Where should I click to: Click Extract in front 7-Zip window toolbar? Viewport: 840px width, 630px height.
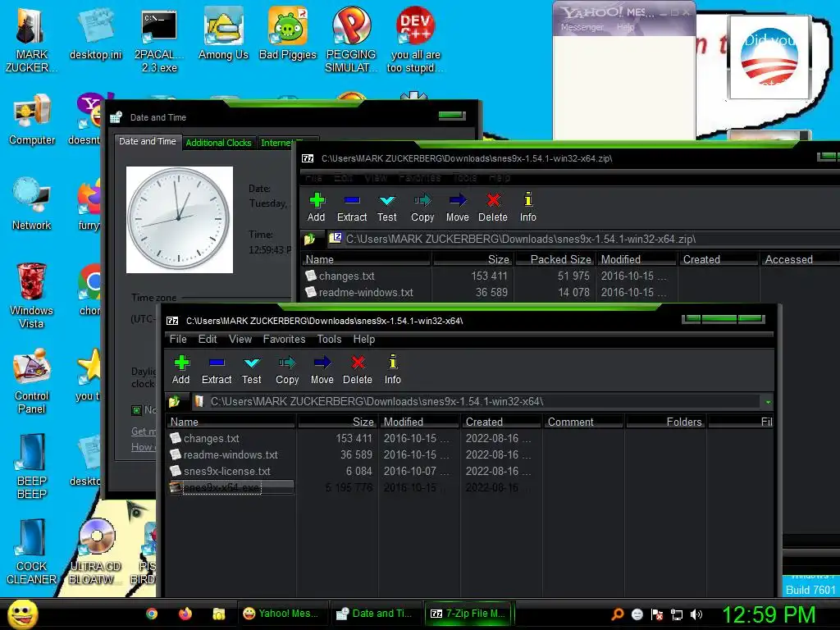pyautogui.click(x=217, y=370)
